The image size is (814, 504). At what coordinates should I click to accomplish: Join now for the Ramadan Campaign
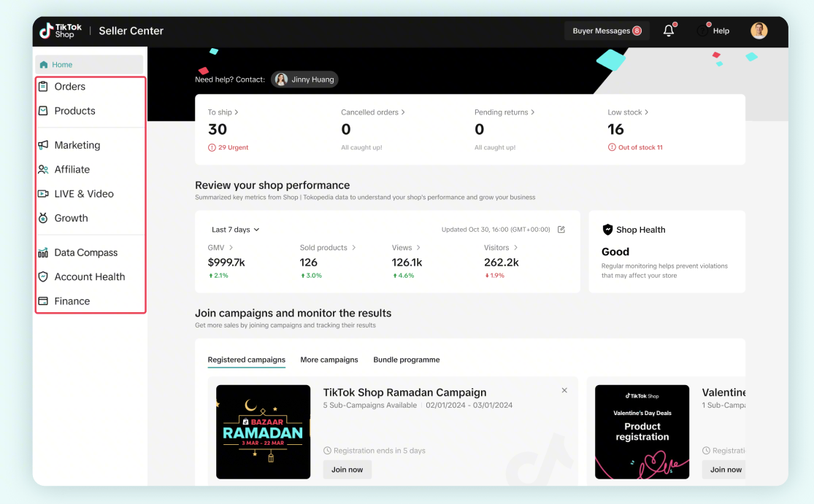[348, 470]
